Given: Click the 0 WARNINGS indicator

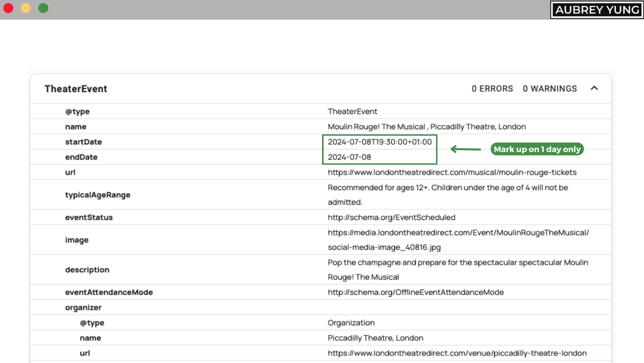Looking at the screenshot, I should point(550,88).
